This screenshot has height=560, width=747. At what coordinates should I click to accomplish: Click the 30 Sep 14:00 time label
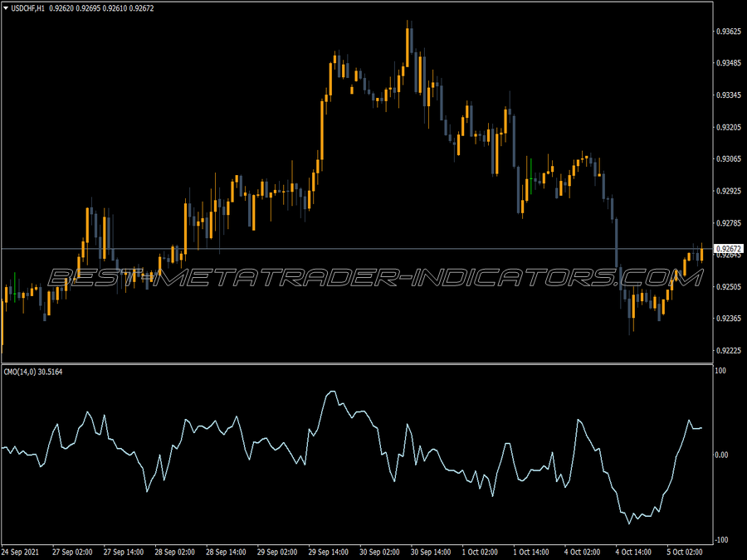click(x=431, y=552)
